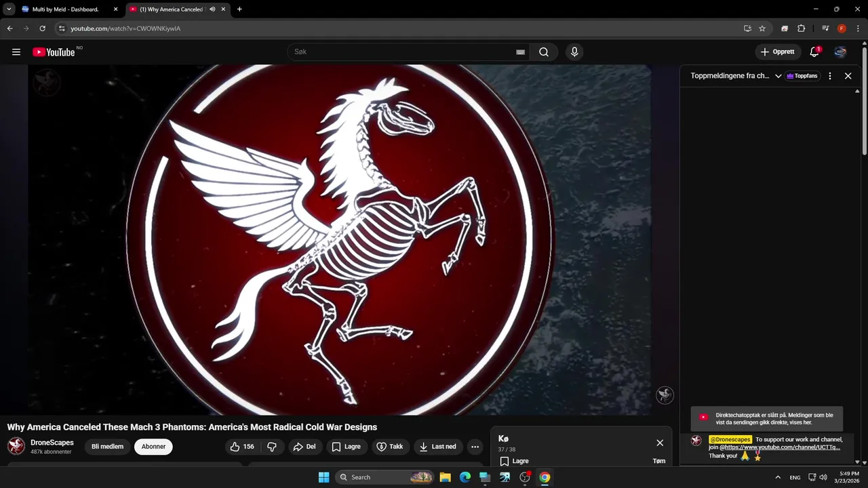868x488 pixels.
Task: Click the @Dronescapes badge in chat
Action: (730, 439)
